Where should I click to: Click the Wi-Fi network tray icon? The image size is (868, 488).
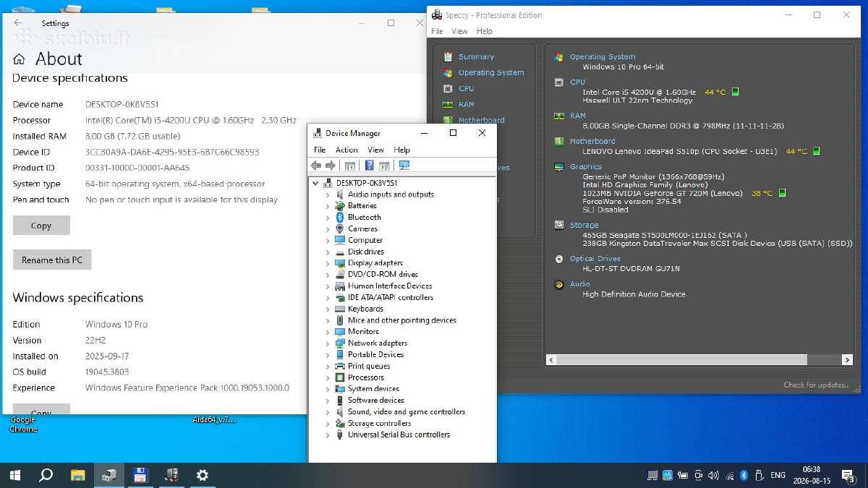click(x=729, y=475)
